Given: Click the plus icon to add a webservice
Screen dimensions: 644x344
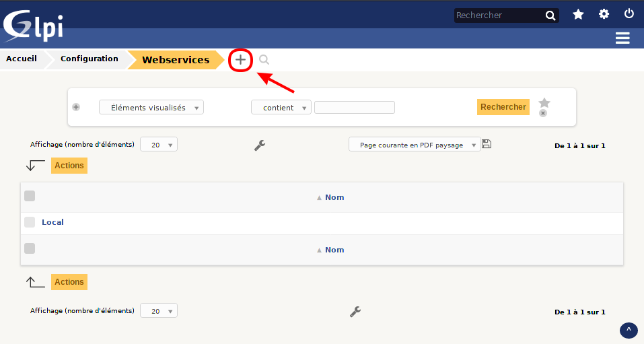Looking at the screenshot, I should (240, 60).
